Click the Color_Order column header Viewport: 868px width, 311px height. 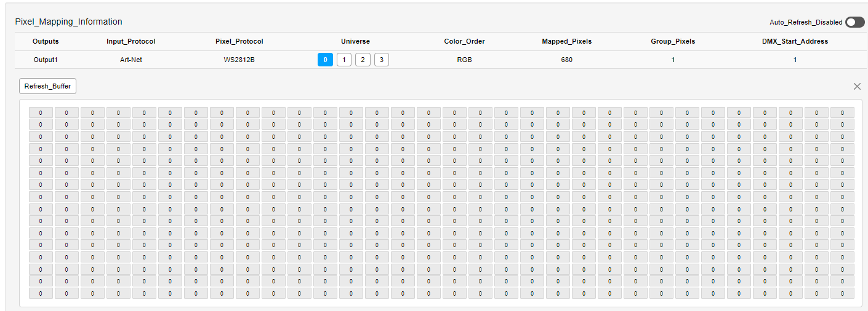[x=465, y=41]
